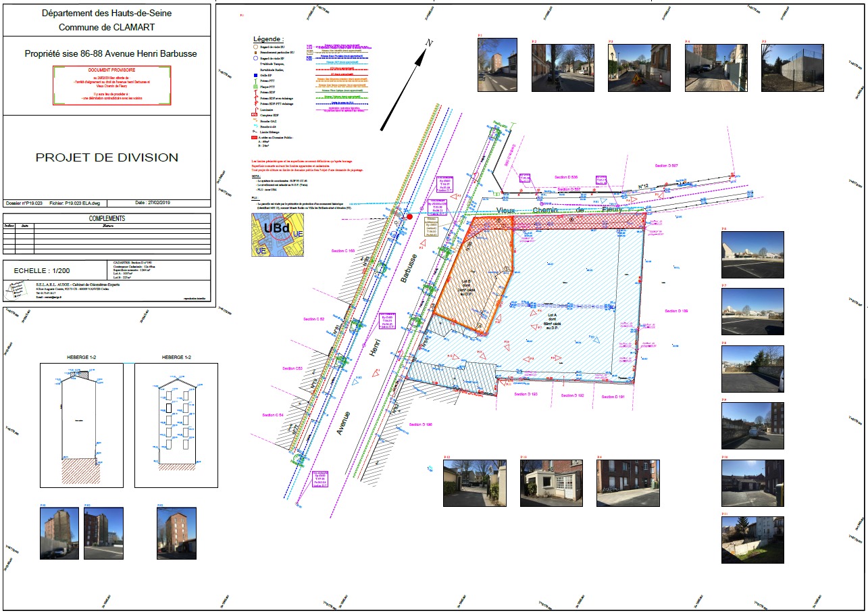This screenshot has width=868, height=613.
Task: Open the lone brick tower photo under Heberge drawings
Action: click(176, 534)
